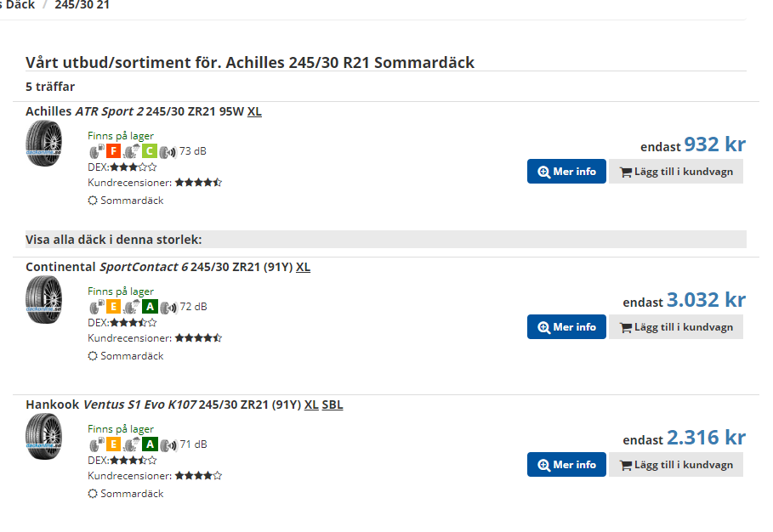Click the wet grip C label on Achilles tire
The height and width of the screenshot is (532, 773).
[150, 151]
